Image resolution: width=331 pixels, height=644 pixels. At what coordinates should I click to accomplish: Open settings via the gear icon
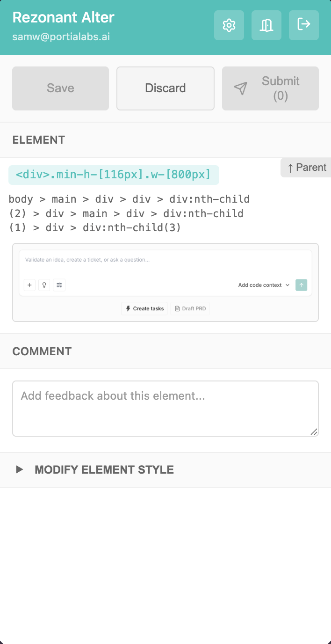(x=229, y=25)
